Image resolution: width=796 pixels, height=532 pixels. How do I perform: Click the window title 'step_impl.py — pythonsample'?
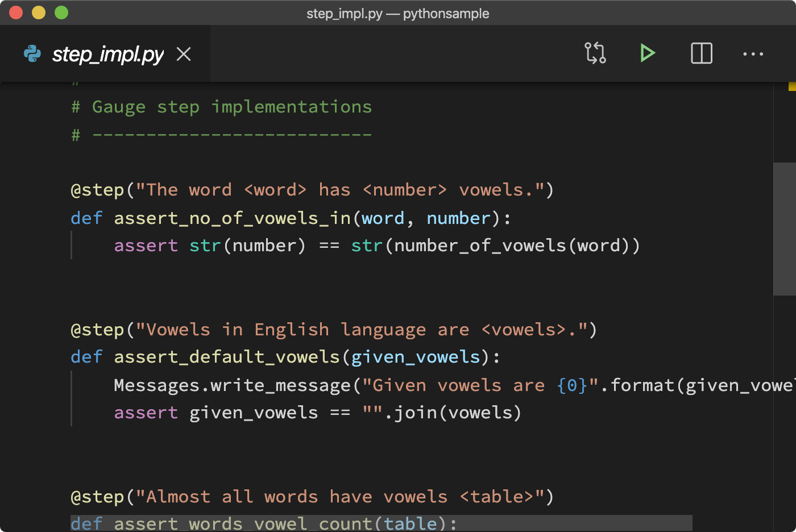(398, 13)
